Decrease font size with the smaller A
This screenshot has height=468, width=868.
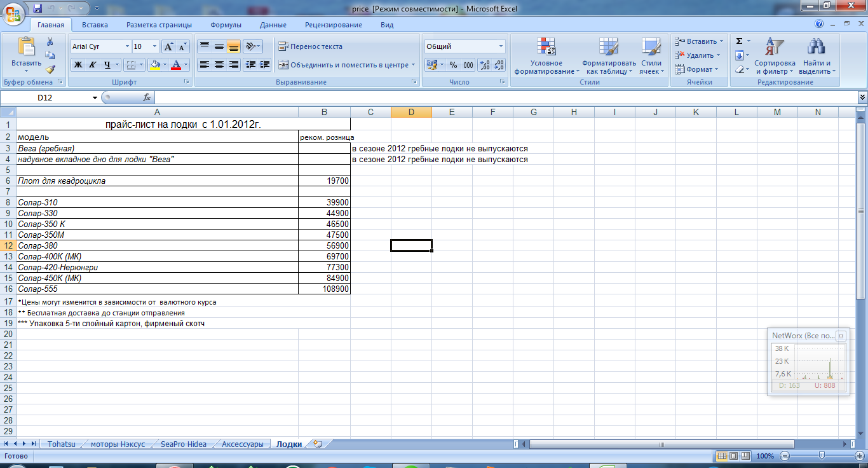(182, 46)
